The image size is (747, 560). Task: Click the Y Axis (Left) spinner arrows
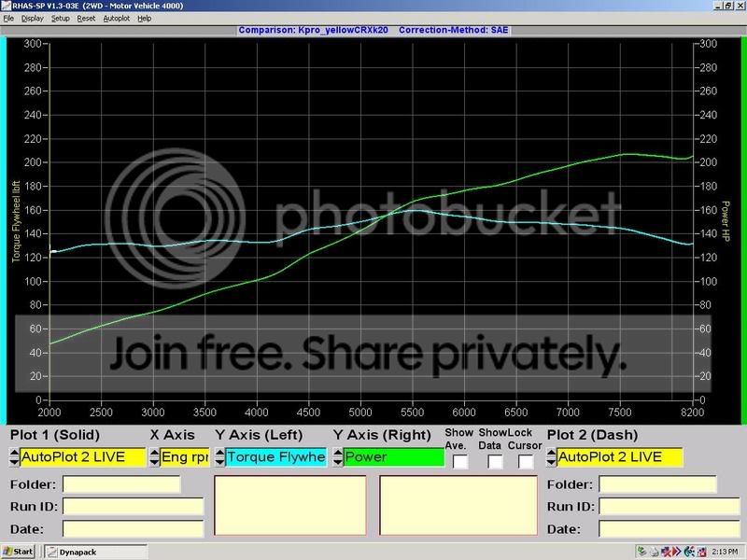point(219,457)
